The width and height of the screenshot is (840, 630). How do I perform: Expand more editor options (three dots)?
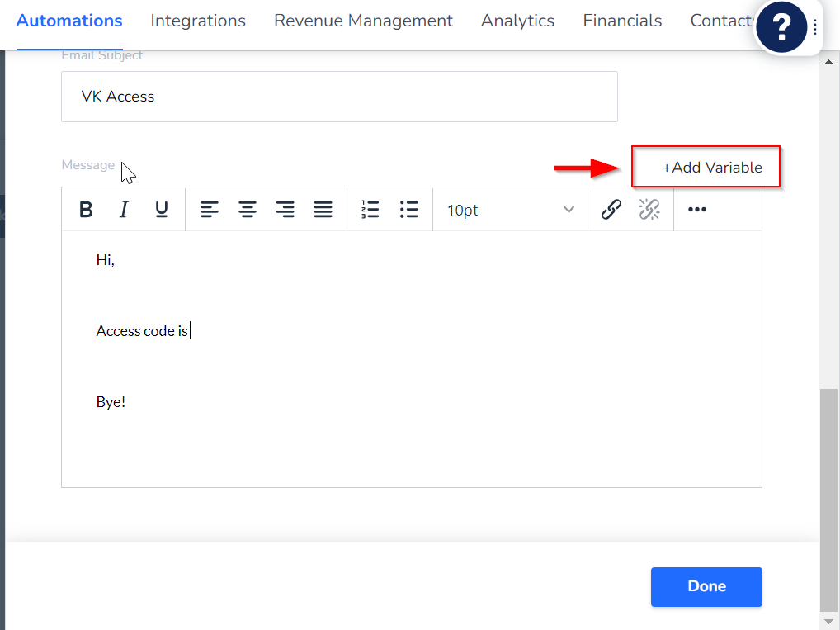(697, 210)
